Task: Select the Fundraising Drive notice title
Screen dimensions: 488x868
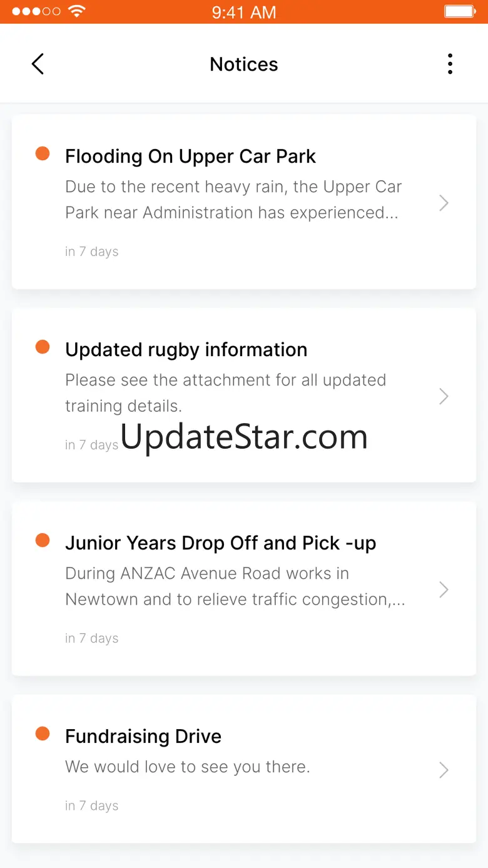Action: click(x=143, y=737)
